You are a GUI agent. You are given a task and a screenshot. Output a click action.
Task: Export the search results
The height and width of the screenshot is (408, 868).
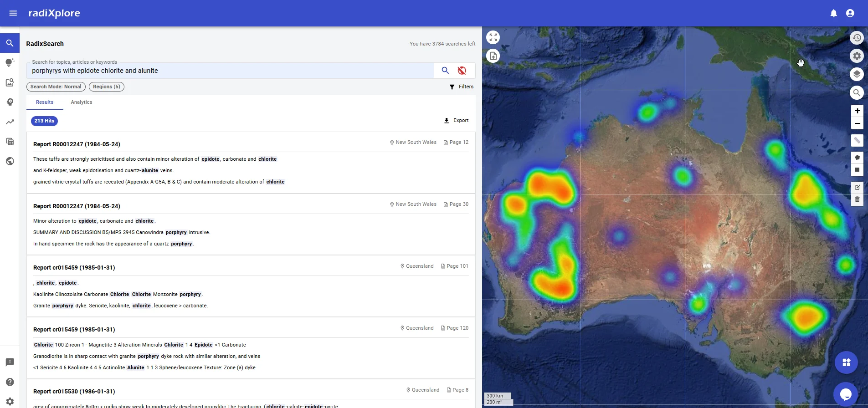click(456, 121)
